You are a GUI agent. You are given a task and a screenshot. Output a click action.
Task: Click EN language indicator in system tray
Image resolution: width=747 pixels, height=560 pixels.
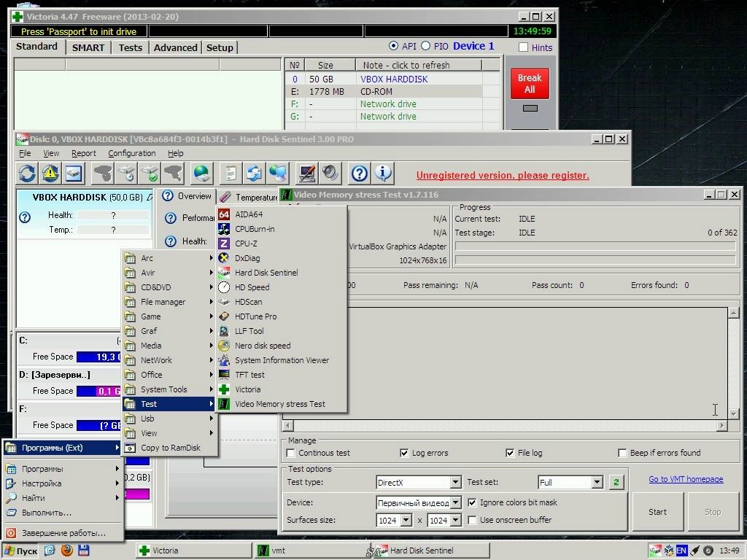pos(681,551)
